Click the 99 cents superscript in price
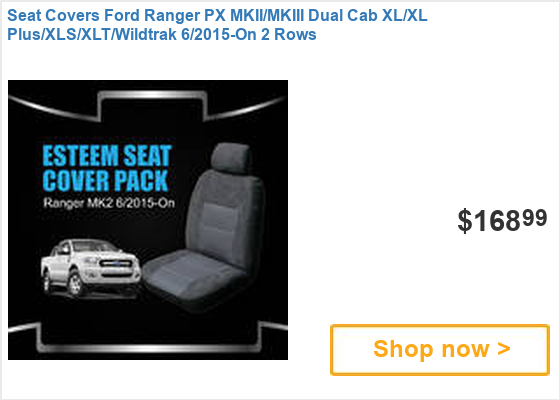The image size is (560, 400). click(535, 218)
